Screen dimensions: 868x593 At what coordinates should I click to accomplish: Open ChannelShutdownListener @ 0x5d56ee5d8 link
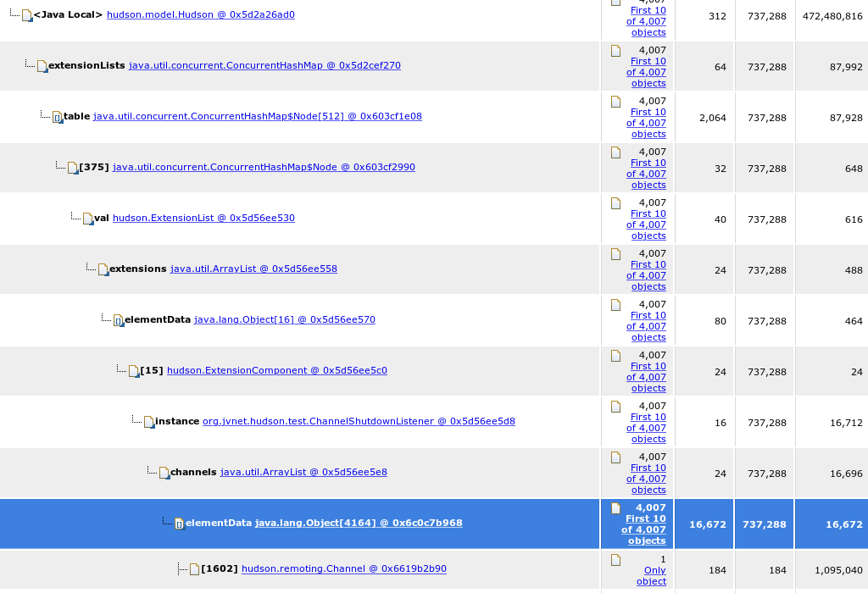coord(359,421)
